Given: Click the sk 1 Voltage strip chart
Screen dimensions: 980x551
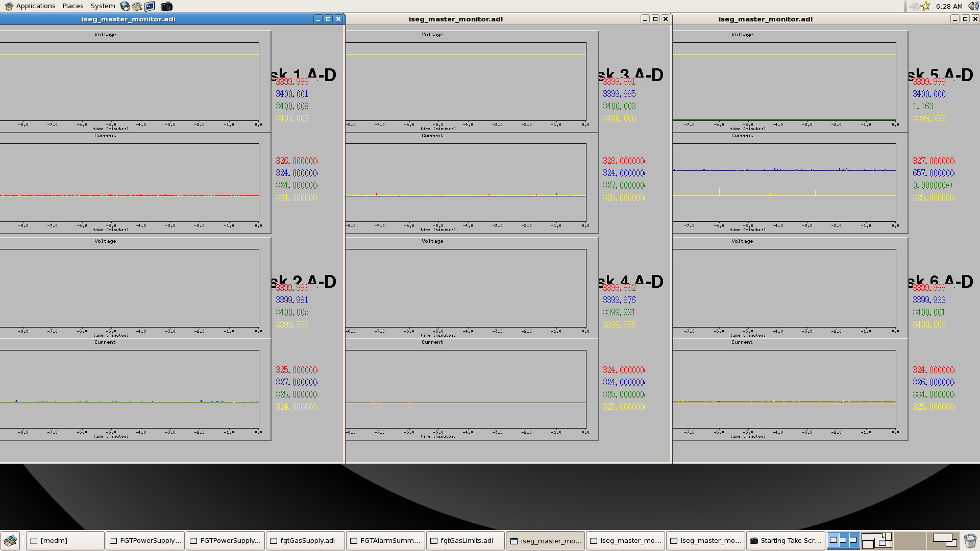Looking at the screenshot, I should [135, 82].
